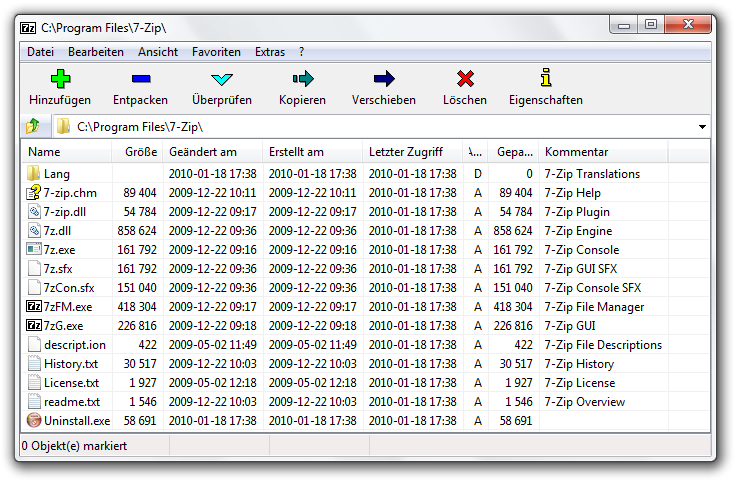Open the Datei menu

(40, 52)
